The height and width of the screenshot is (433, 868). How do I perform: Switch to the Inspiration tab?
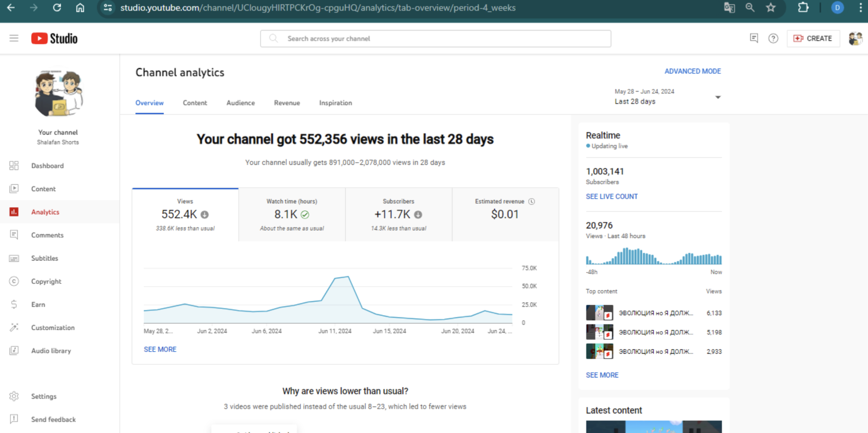point(336,103)
